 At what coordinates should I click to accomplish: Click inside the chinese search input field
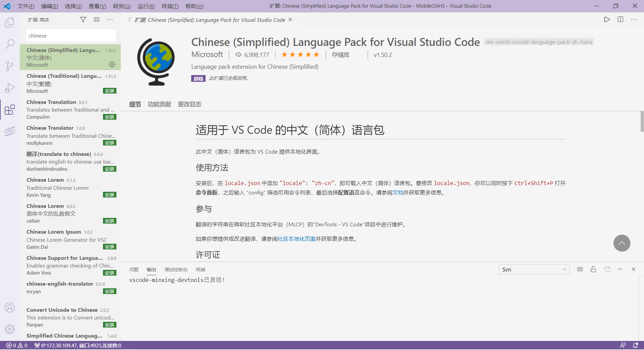point(71,35)
